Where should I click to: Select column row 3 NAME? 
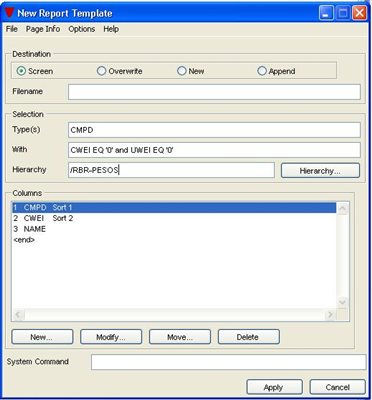point(174,229)
